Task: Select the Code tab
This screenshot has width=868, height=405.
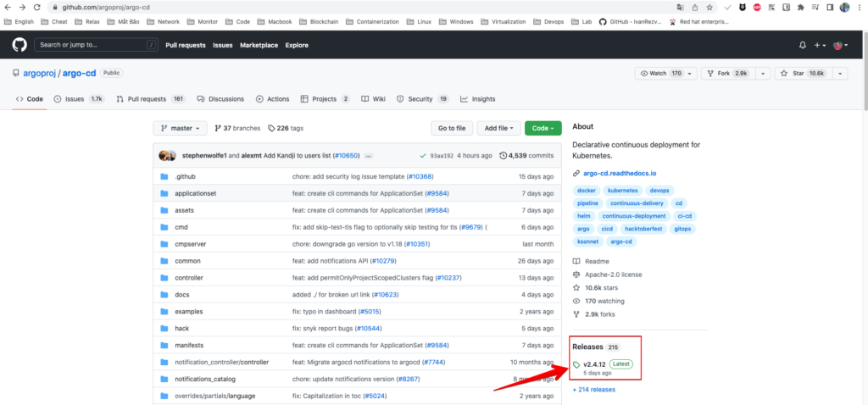Action: pos(30,99)
